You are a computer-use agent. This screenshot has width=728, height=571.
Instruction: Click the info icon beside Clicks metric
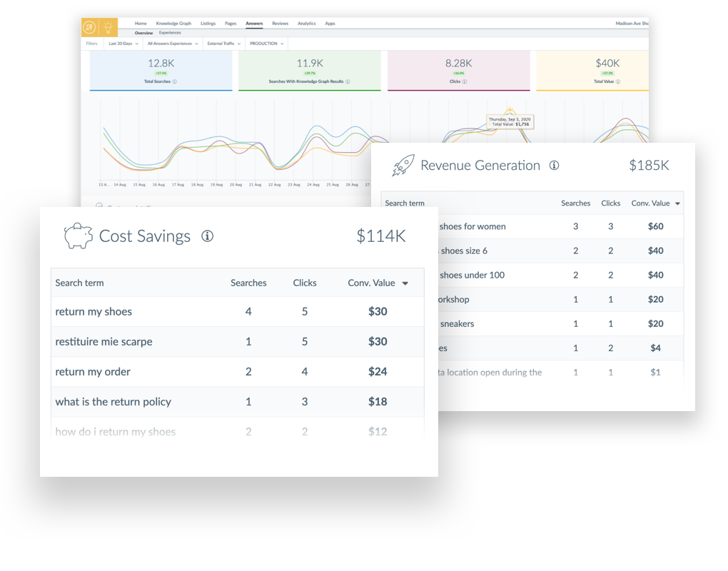pos(465,82)
